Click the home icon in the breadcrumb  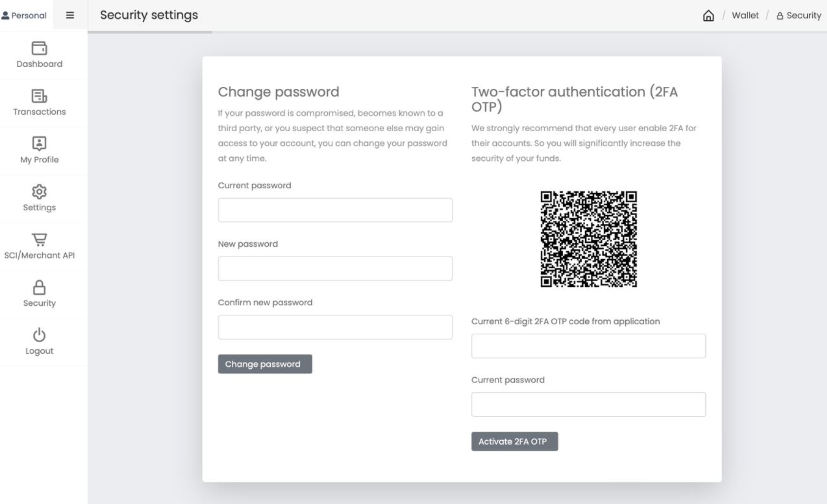tap(708, 15)
